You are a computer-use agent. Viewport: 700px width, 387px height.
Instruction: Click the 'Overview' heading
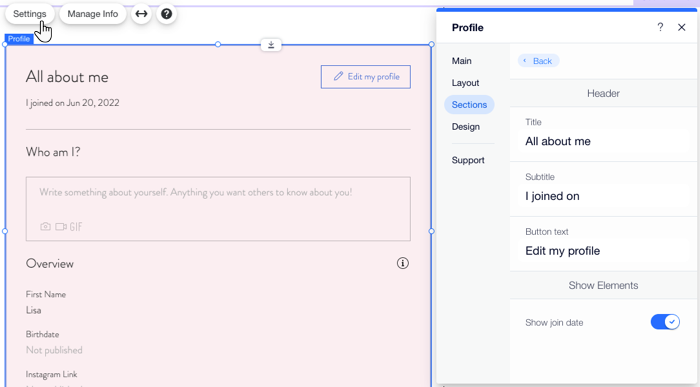(x=50, y=264)
